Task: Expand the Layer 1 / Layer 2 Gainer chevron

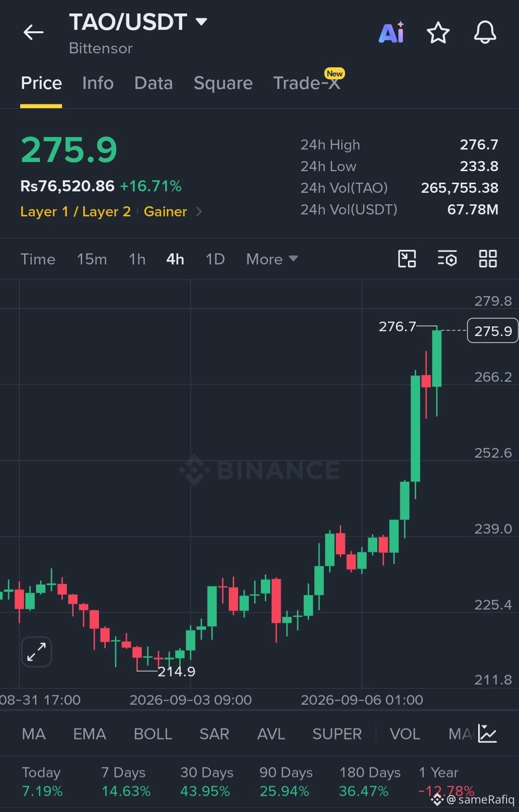Action: click(199, 212)
